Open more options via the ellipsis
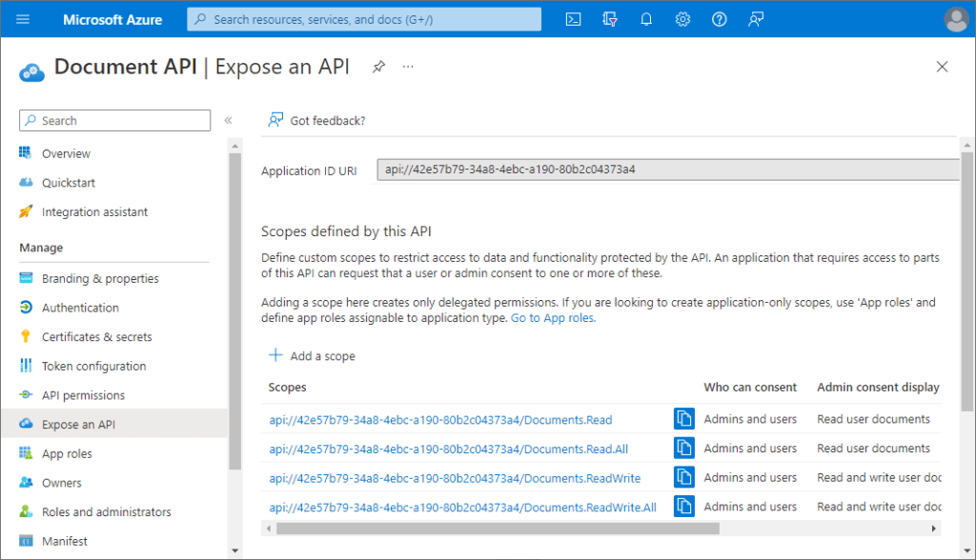Image resolution: width=976 pixels, height=560 pixels. click(x=406, y=67)
